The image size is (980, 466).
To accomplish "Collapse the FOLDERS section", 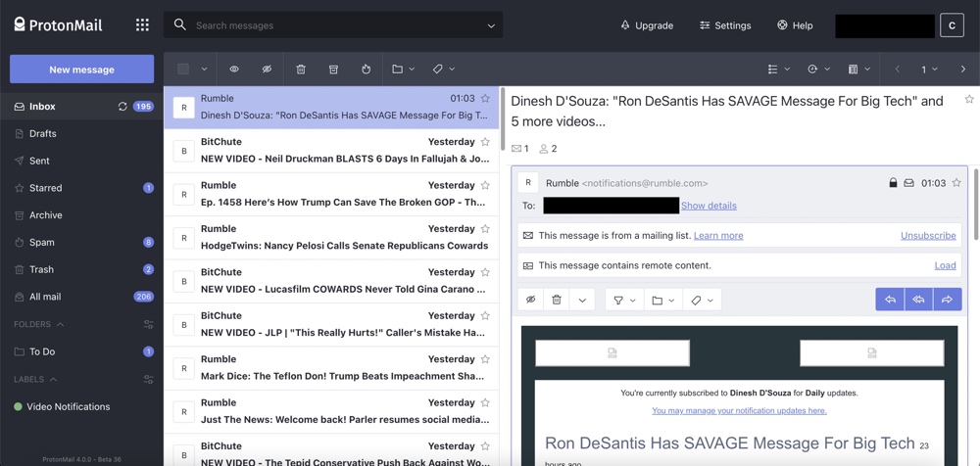I will (39, 324).
